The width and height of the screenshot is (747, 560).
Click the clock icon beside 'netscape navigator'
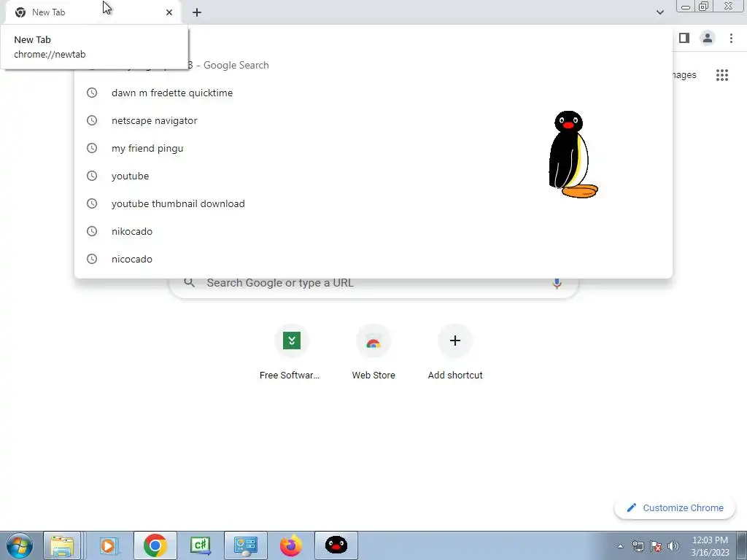92,120
